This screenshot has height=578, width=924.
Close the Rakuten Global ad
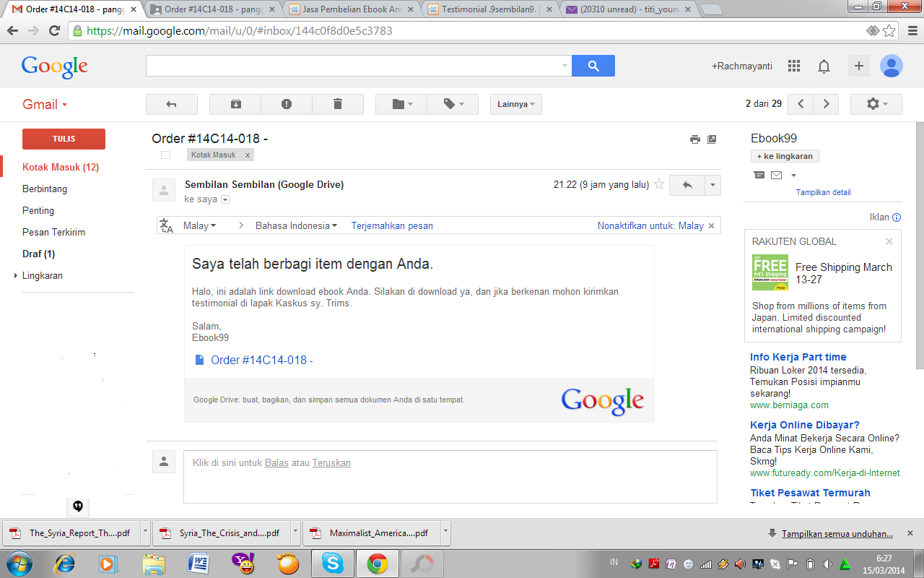(x=889, y=241)
